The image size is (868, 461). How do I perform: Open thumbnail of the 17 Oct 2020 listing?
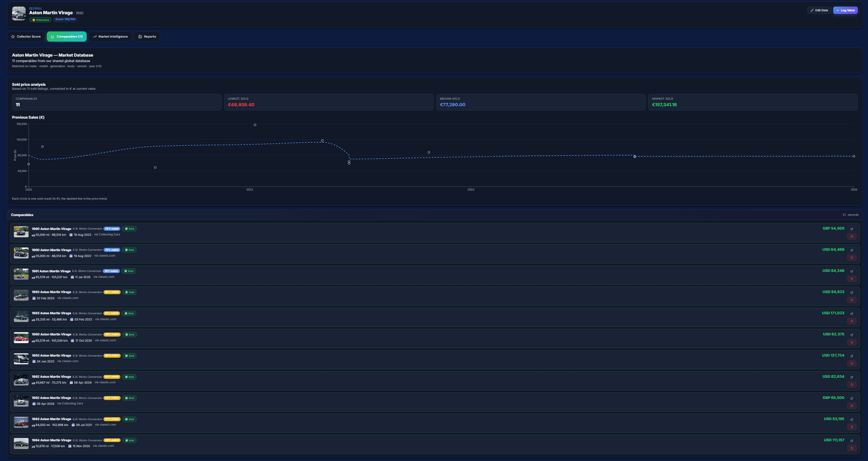coord(21,338)
